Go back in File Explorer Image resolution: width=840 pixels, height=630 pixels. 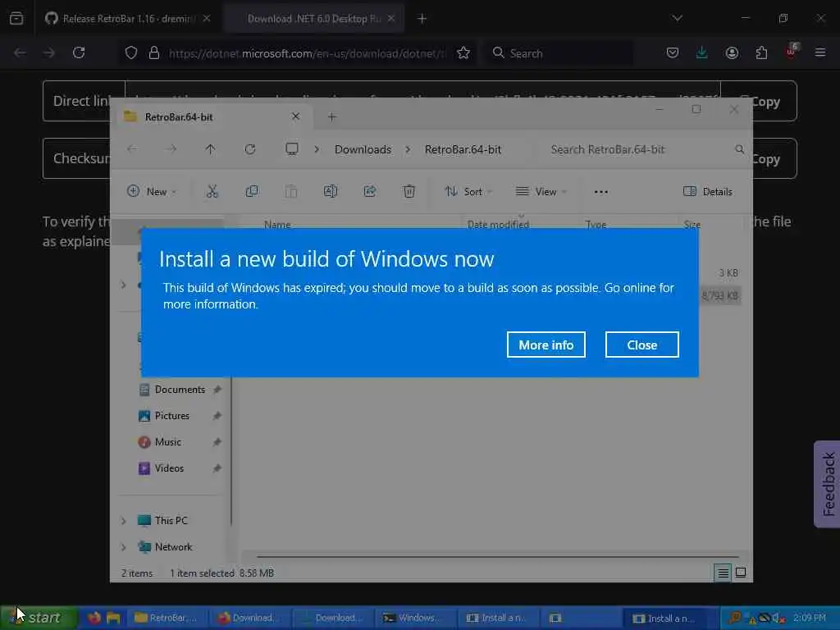click(x=132, y=149)
